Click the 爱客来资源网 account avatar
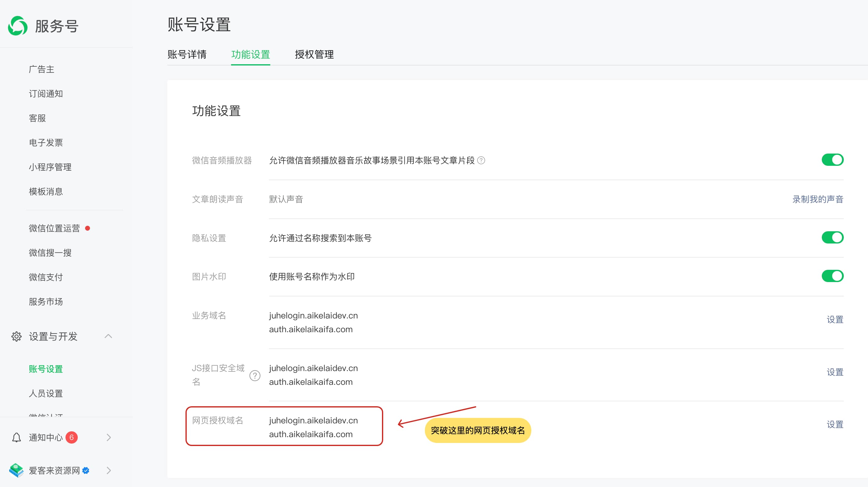868x487 pixels. click(16, 470)
